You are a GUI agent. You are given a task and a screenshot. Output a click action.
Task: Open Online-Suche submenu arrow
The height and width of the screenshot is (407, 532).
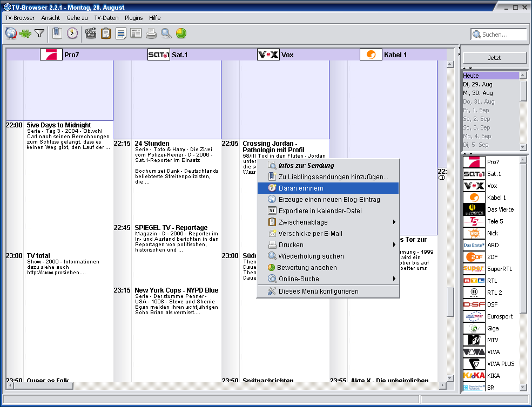coord(394,279)
